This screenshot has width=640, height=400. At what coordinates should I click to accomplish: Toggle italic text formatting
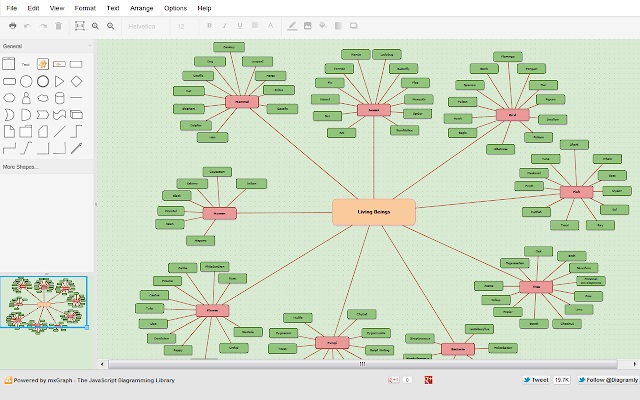224,26
